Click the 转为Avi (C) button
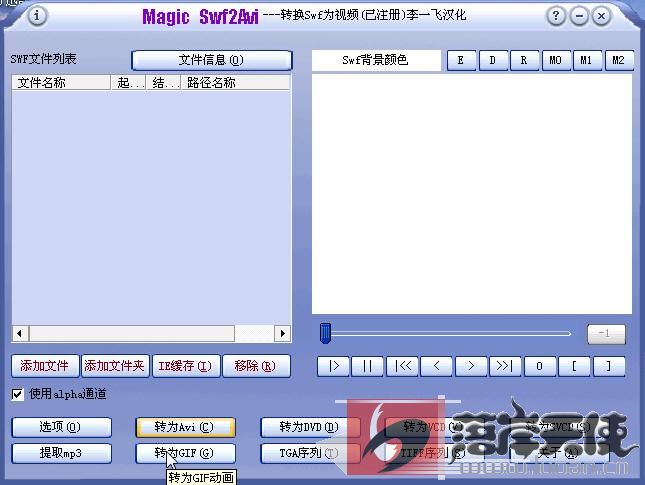645x485 pixels. (186, 427)
